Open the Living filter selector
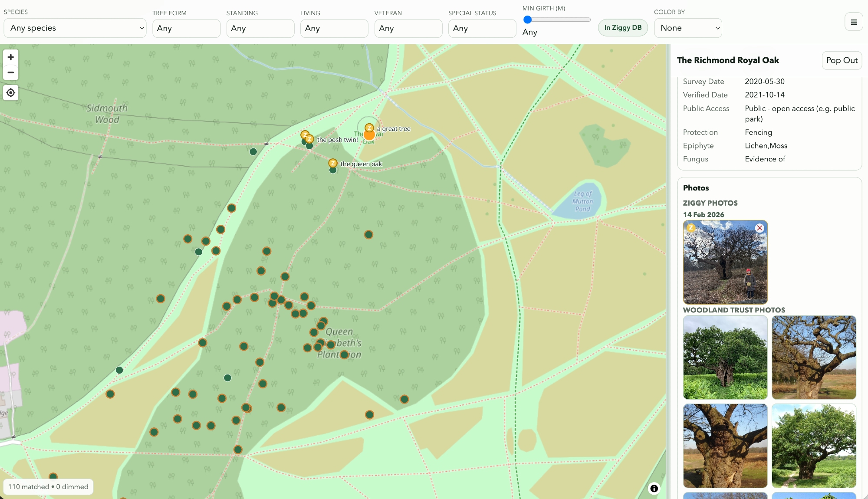The width and height of the screenshot is (868, 499). tap(334, 29)
